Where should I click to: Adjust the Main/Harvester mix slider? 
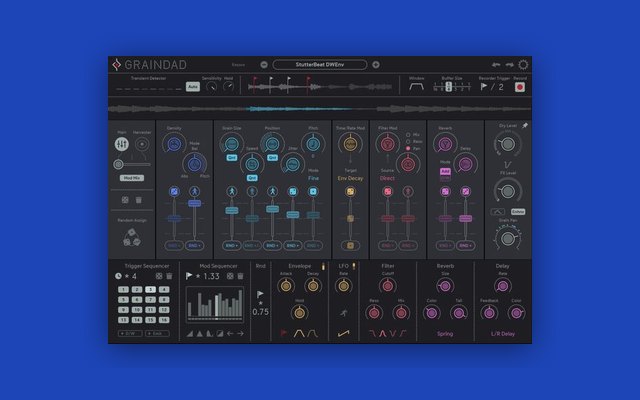pyautogui.click(x=131, y=164)
